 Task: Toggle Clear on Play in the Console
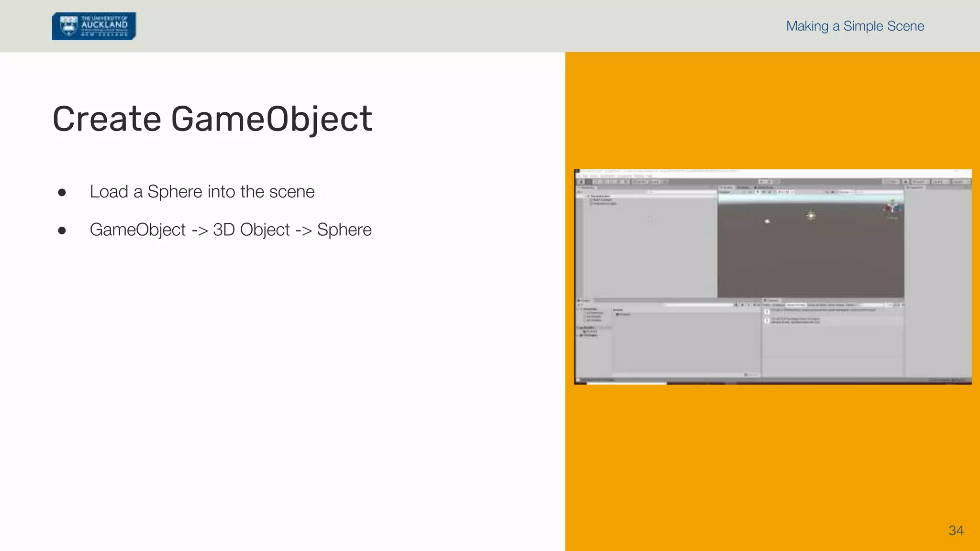[796, 305]
